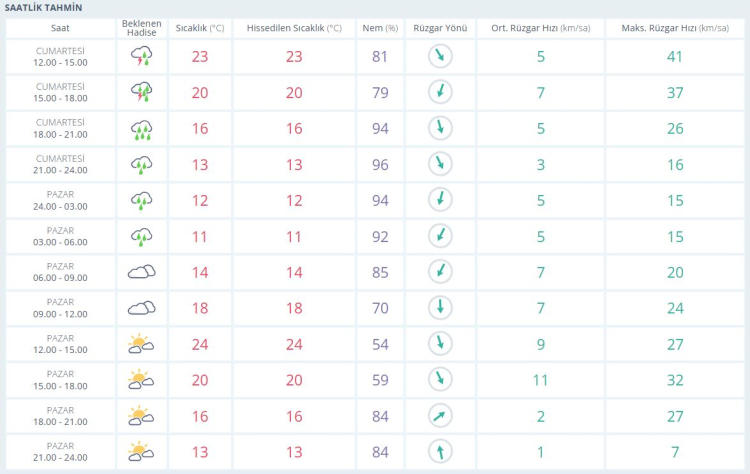
Task: Click max wind speed value 41
Action: [x=675, y=57]
